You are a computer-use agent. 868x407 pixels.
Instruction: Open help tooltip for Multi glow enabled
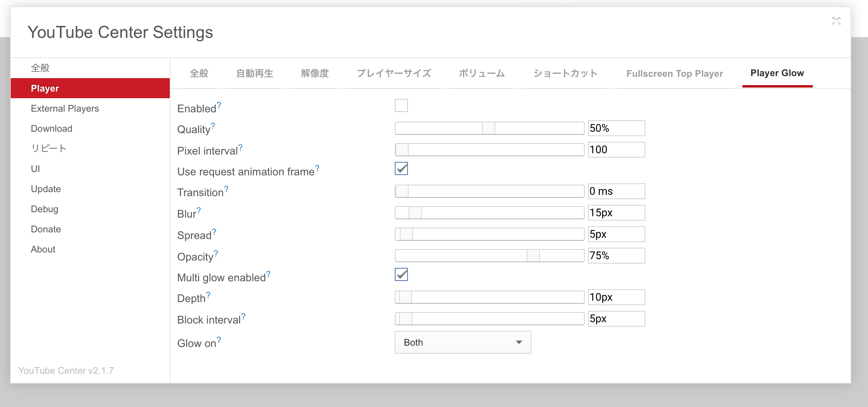point(268,274)
